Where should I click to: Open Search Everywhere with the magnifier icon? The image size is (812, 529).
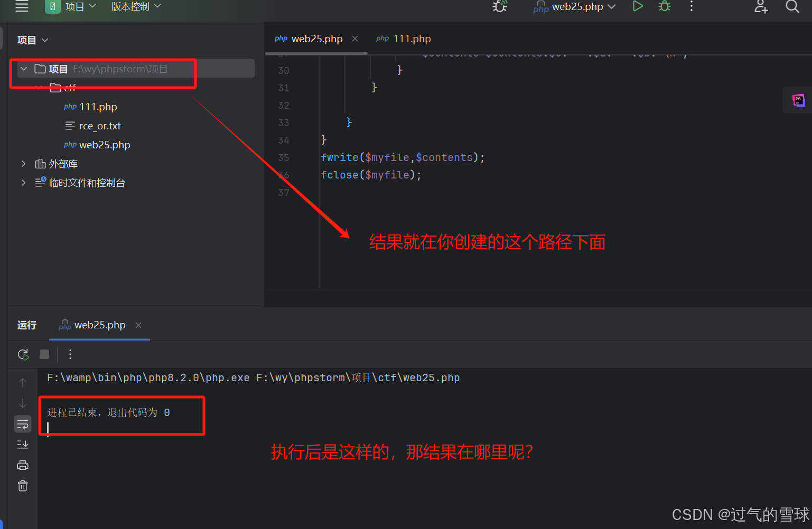pos(791,6)
